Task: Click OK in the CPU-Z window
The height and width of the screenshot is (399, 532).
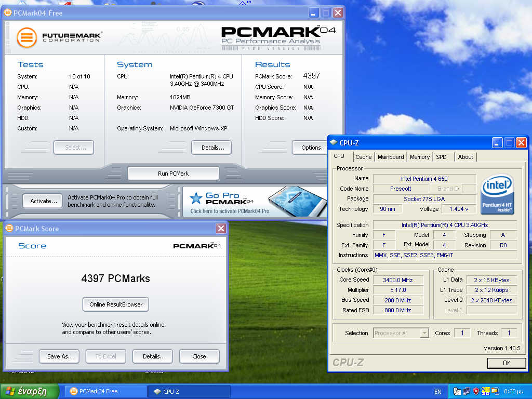Action: coord(506,363)
